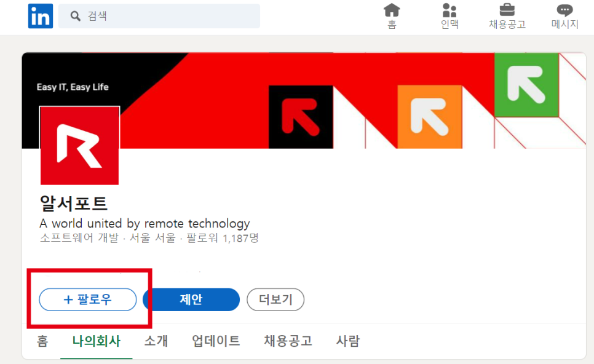Open the 사람 tab

tap(348, 341)
